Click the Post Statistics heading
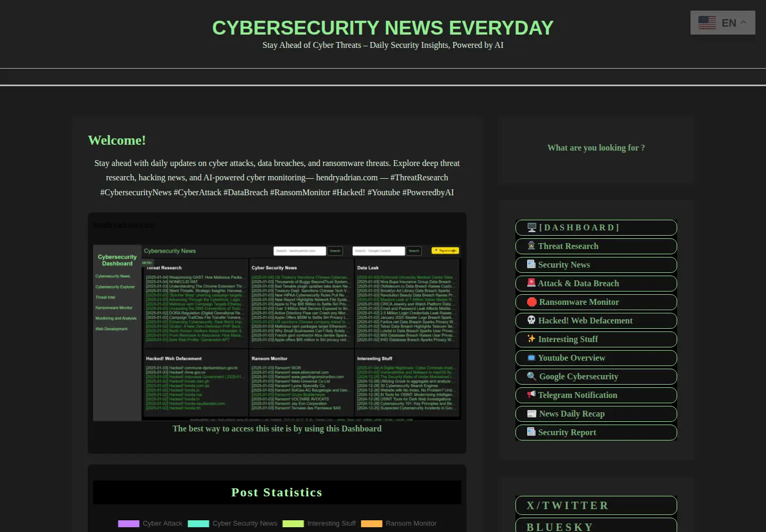 (x=277, y=493)
